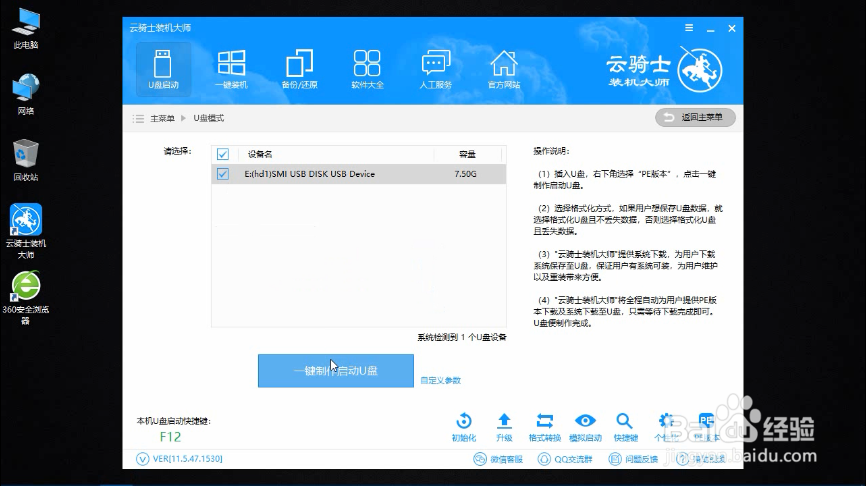Select the E:(hd1)SMI USB DISK USB Device row
This screenshot has width=866, height=486.
[358, 174]
